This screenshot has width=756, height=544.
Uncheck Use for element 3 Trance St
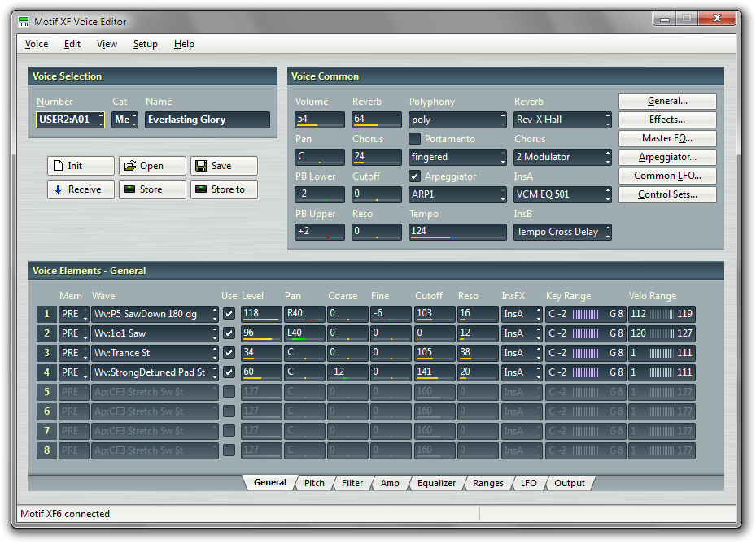pos(229,353)
